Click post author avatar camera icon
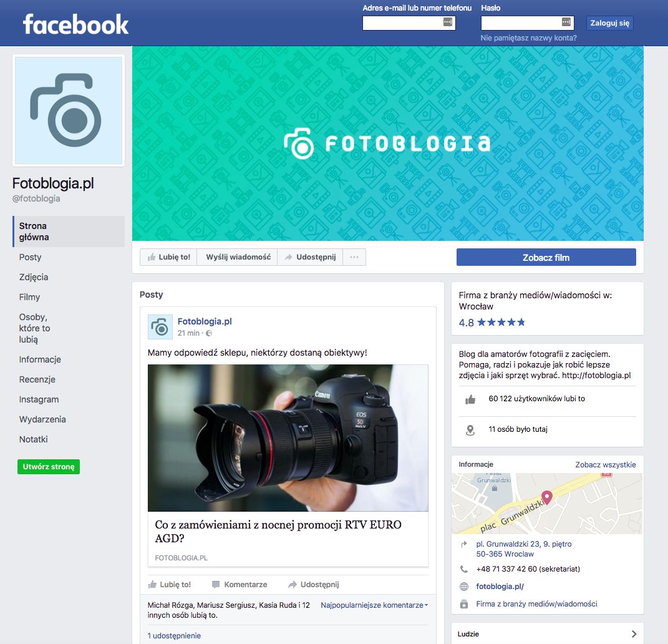The height and width of the screenshot is (644, 668). pyautogui.click(x=160, y=327)
